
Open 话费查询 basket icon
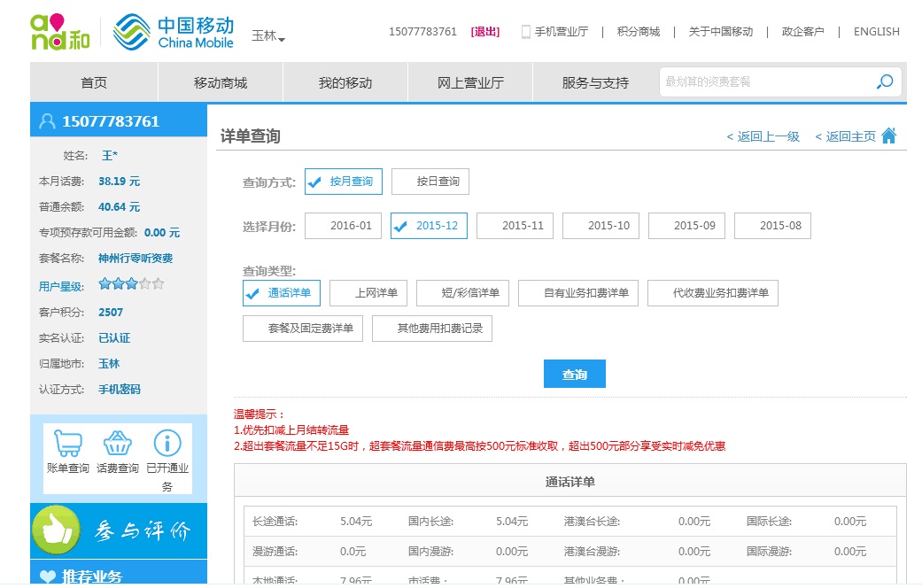[x=117, y=444]
